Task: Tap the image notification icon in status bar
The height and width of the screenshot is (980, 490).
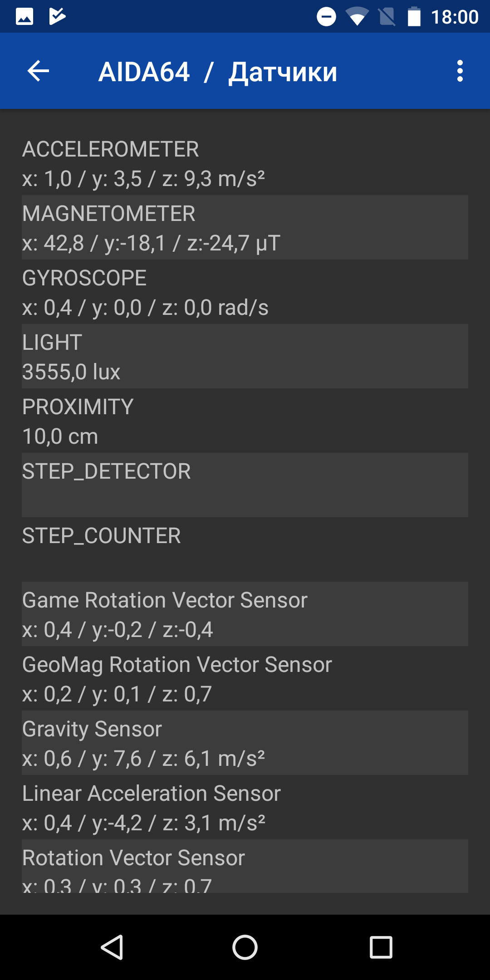Action: point(24,17)
